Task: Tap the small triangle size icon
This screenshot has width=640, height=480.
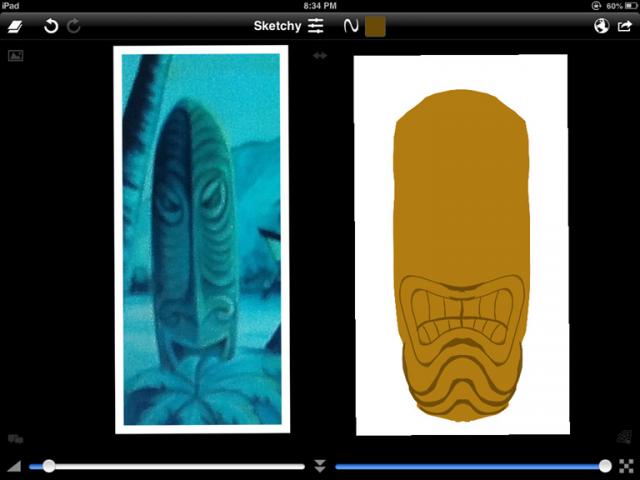Action: pos(14,466)
